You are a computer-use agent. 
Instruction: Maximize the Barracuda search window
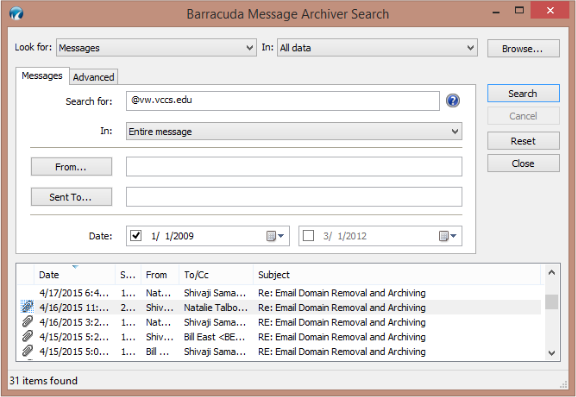(519, 10)
